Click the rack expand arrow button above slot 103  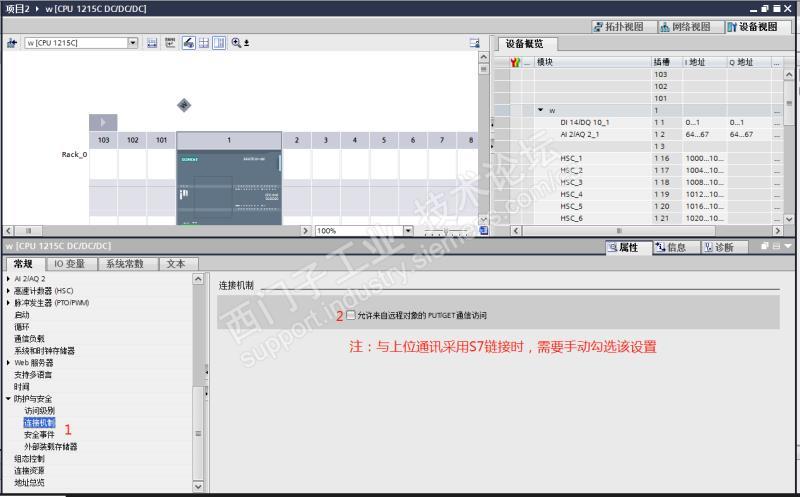[103, 122]
